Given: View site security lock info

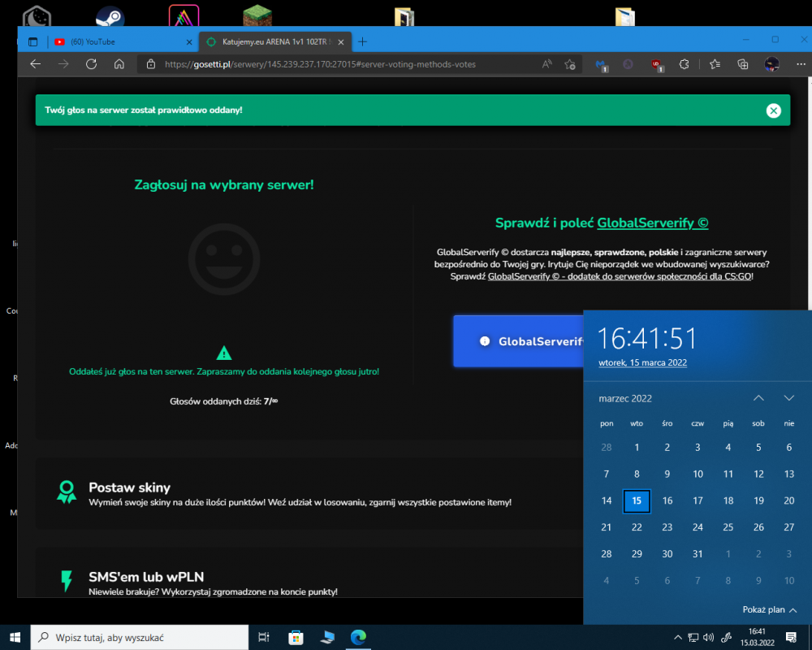Looking at the screenshot, I should click(151, 64).
